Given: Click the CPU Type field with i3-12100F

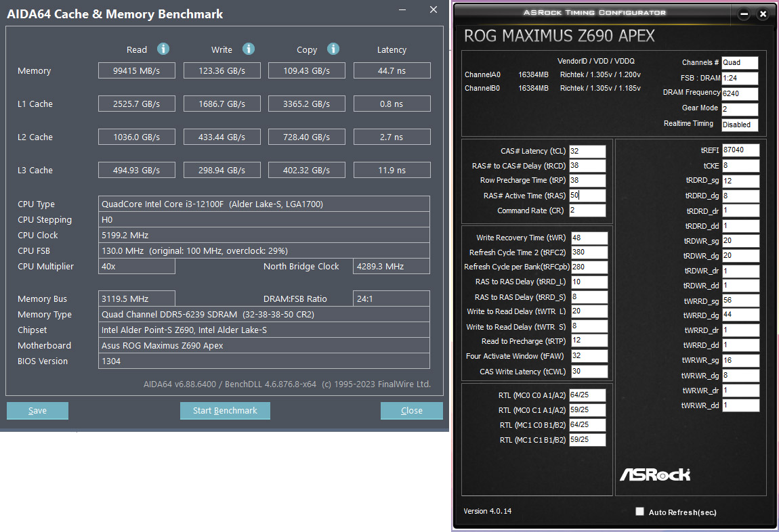Looking at the screenshot, I should 264,204.
